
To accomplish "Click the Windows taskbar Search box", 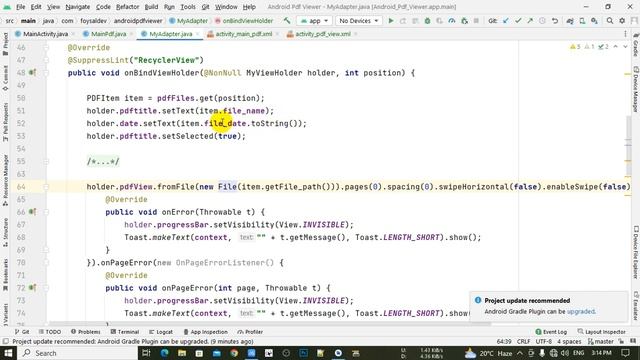I will 78,353.
